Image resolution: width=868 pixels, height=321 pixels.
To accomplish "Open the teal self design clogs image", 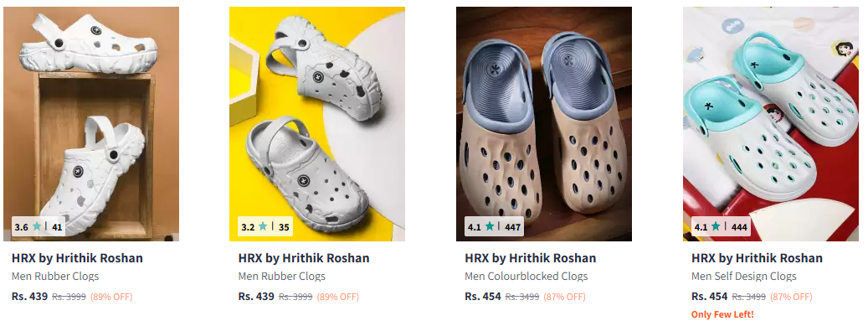I will 771,124.
